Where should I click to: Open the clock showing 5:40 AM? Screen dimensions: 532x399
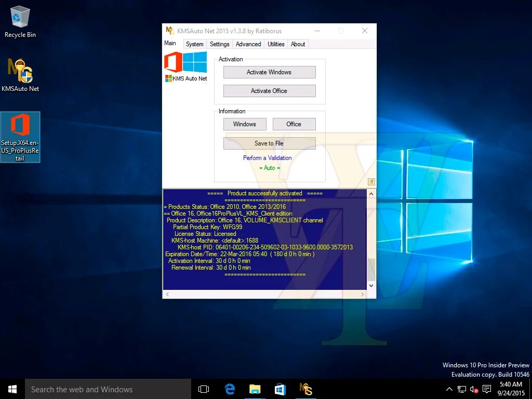tap(511, 389)
